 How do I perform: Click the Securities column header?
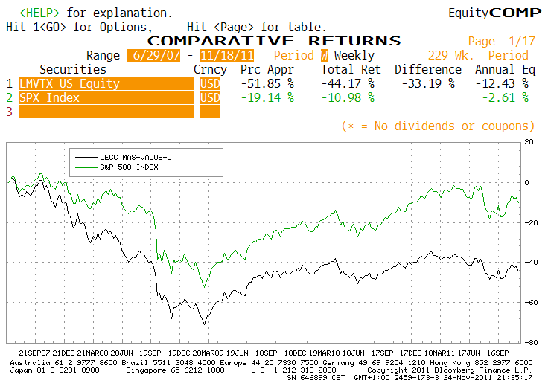coord(73,69)
